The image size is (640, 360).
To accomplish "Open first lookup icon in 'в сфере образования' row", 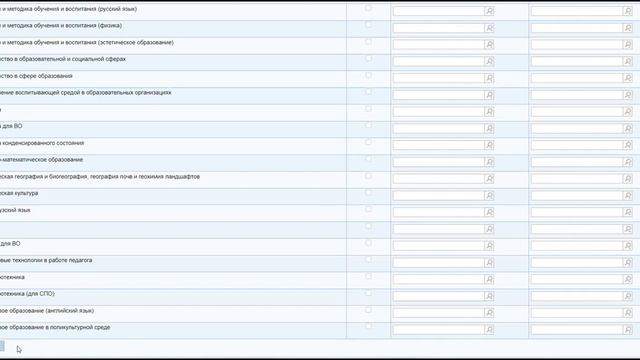I will click(489, 78).
